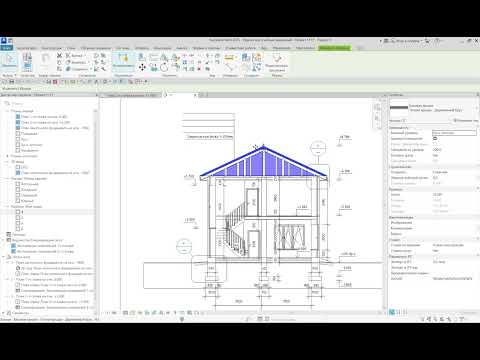This screenshot has height=360, width=480.
Task: Expand the Families node at browser bottom
Action: click(x=4, y=313)
